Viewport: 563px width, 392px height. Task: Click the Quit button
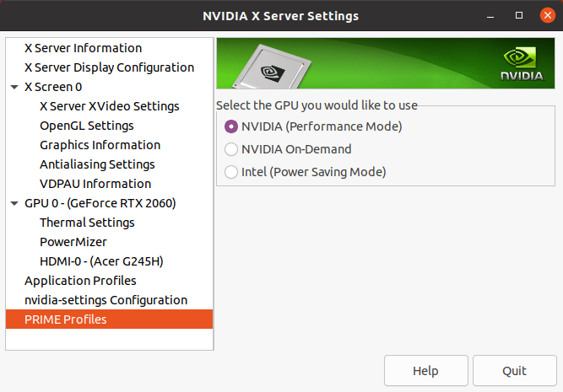click(515, 370)
